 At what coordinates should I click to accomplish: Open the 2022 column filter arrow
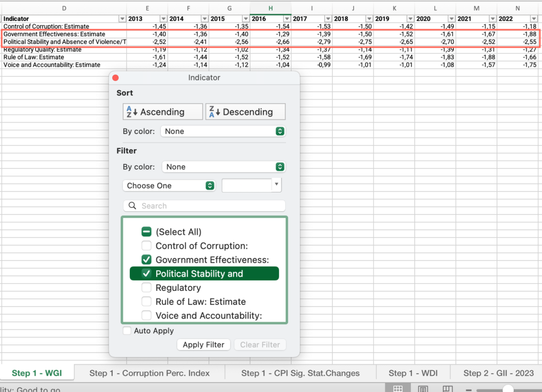pos(534,19)
